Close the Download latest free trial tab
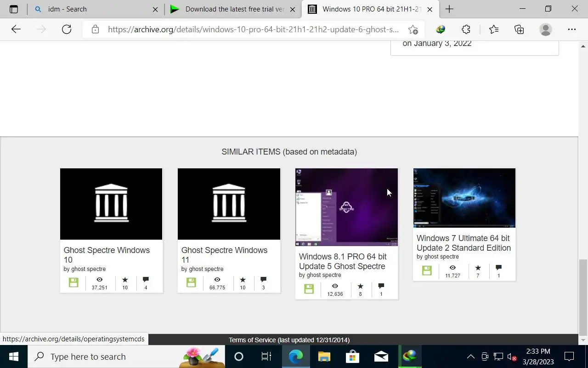Viewport: 588px width, 368px height. click(293, 9)
